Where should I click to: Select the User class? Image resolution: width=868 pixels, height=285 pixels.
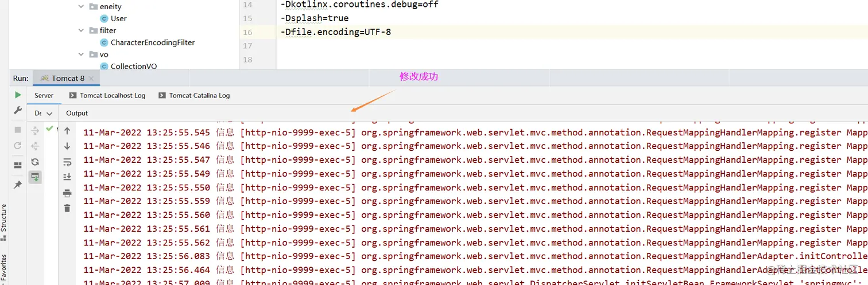click(114, 18)
